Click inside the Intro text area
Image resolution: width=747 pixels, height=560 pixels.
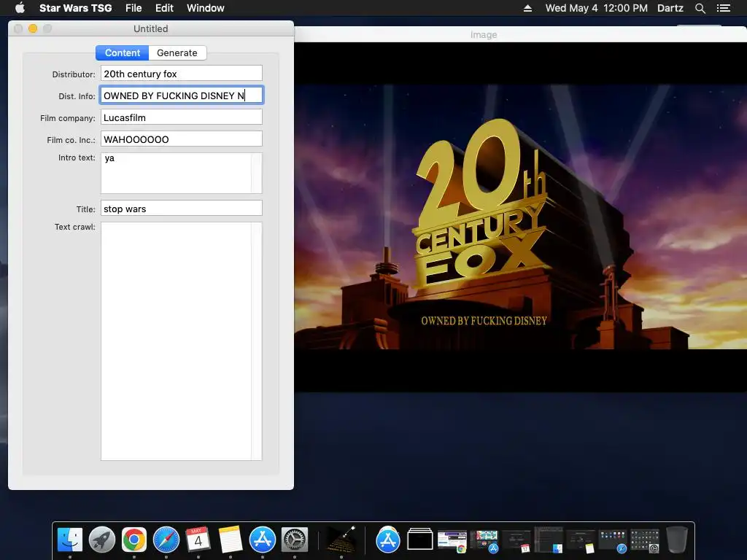coord(177,173)
